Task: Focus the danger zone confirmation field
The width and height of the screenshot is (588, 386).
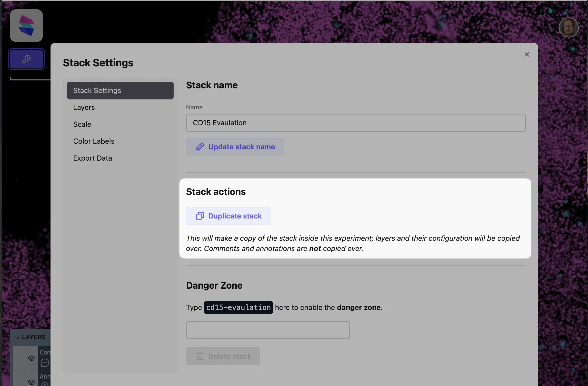Action: (x=268, y=330)
